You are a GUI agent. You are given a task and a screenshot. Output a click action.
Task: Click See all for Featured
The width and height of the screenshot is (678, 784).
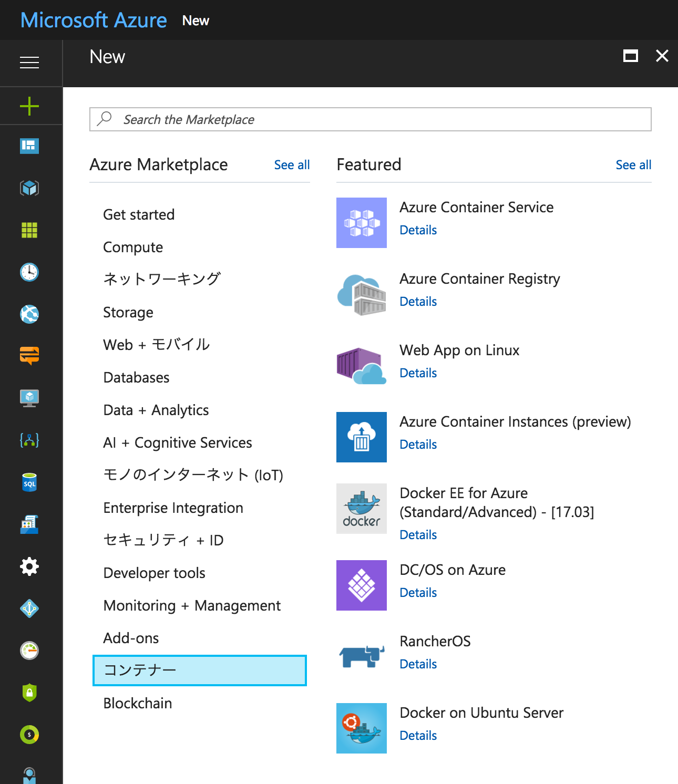[633, 165]
